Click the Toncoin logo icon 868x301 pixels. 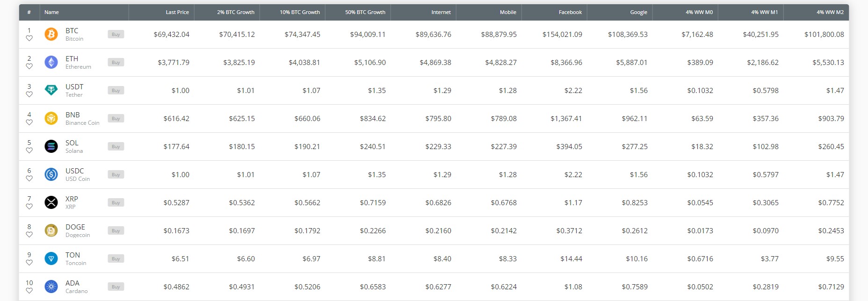[51, 258]
